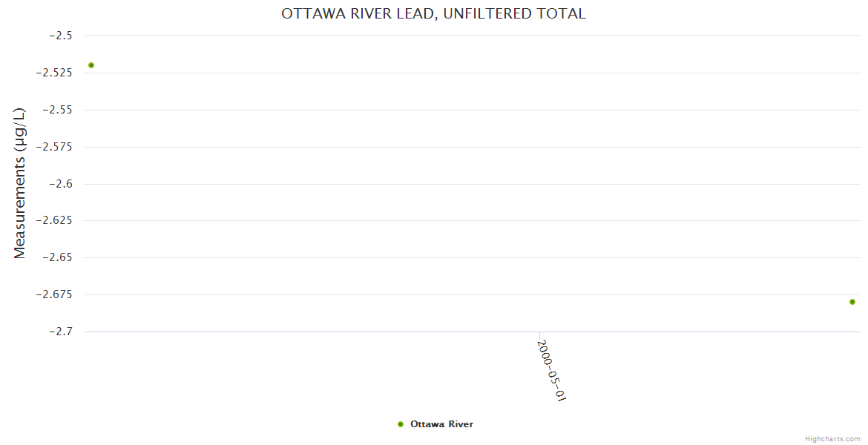The width and height of the screenshot is (868, 445).
Task: Click the chart title 'Ottawa River Lead, Unfiltered Total'
Action: pyautogui.click(x=433, y=14)
